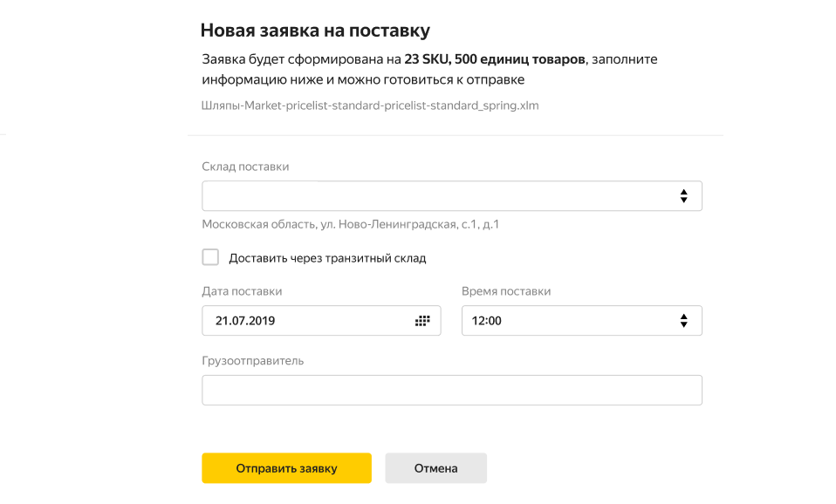This screenshot has height=504, width=836.
Task: Click the Московская область warehouse address text
Action: 350,224
